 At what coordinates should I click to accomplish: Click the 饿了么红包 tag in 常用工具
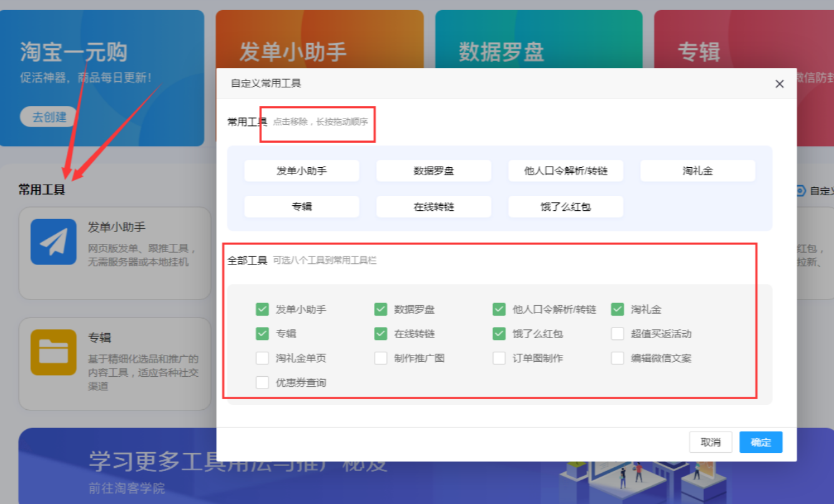(566, 206)
